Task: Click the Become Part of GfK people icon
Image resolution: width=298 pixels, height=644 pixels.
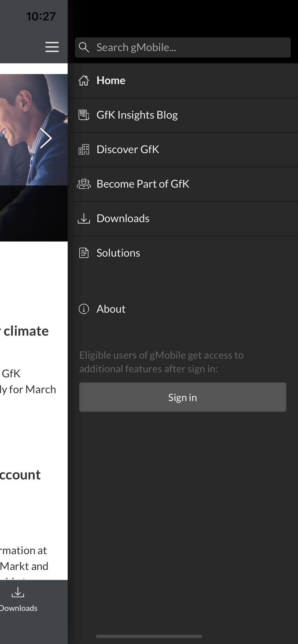Action: tap(84, 184)
